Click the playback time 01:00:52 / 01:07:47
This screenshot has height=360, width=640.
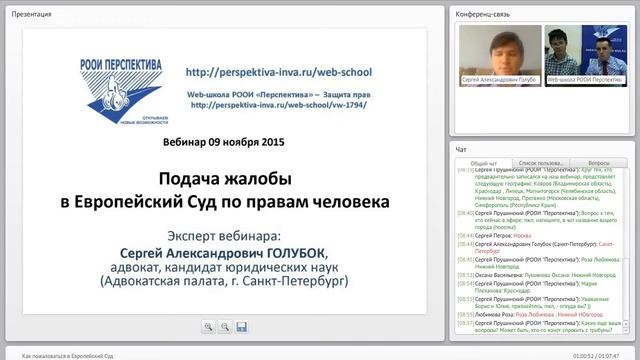coord(596,356)
